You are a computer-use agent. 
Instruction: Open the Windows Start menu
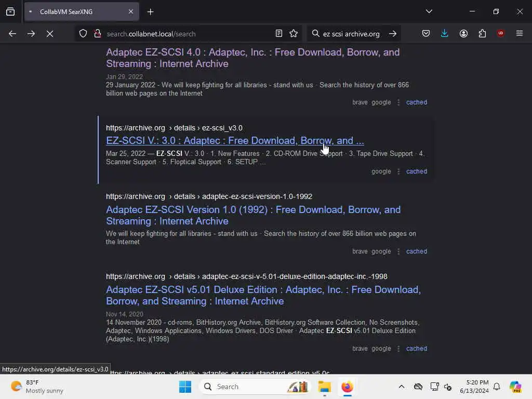pyautogui.click(x=185, y=387)
